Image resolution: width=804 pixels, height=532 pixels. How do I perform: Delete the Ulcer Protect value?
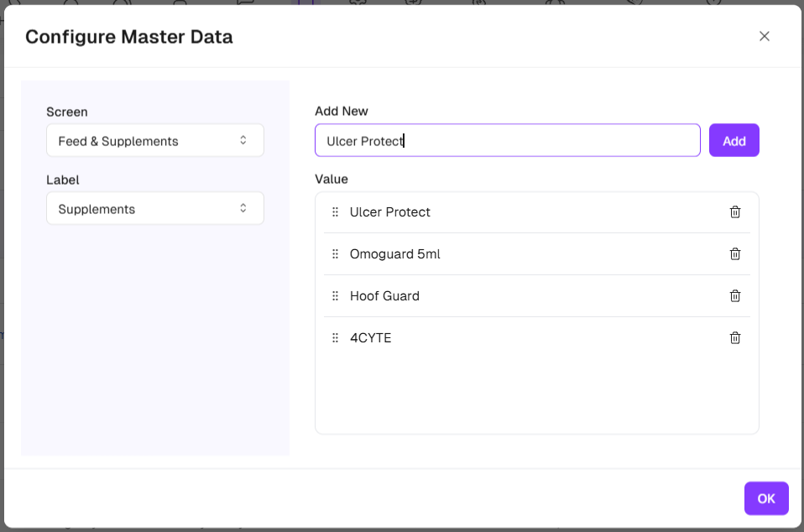point(735,212)
